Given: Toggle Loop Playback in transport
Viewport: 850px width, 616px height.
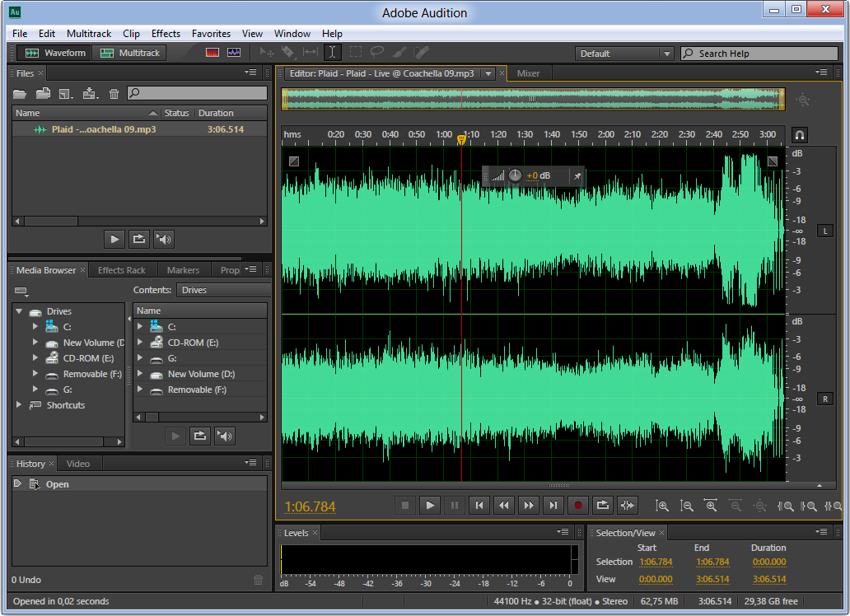Looking at the screenshot, I should [602, 506].
